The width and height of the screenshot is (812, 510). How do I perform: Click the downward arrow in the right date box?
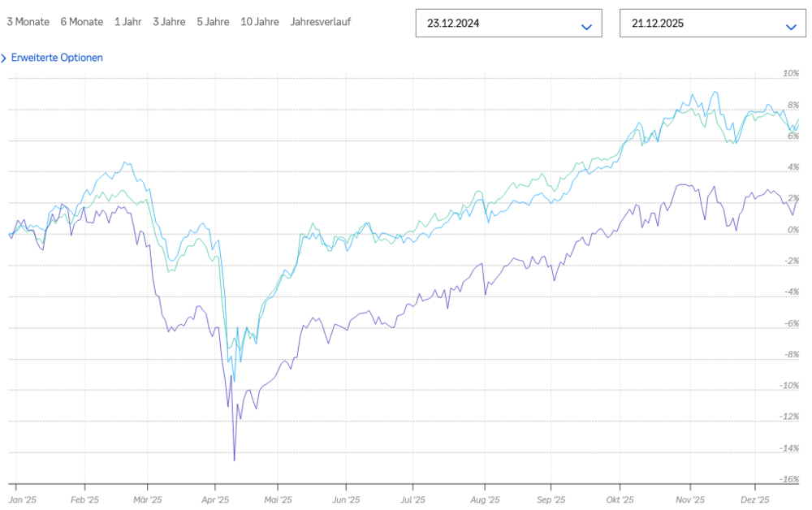[x=790, y=28]
